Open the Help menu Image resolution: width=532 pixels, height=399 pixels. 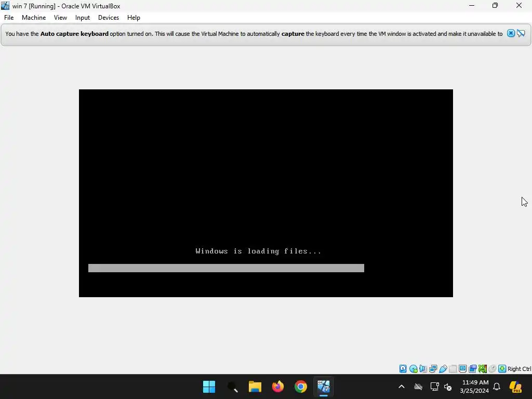(x=134, y=18)
